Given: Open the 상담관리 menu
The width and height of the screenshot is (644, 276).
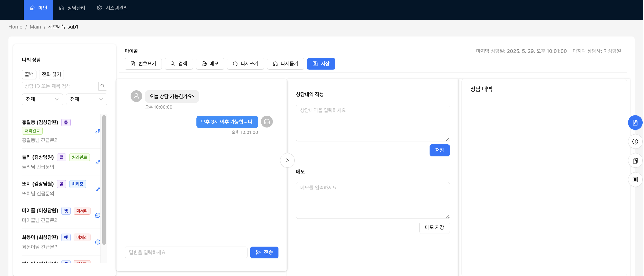Looking at the screenshot, I should (72, 8).
